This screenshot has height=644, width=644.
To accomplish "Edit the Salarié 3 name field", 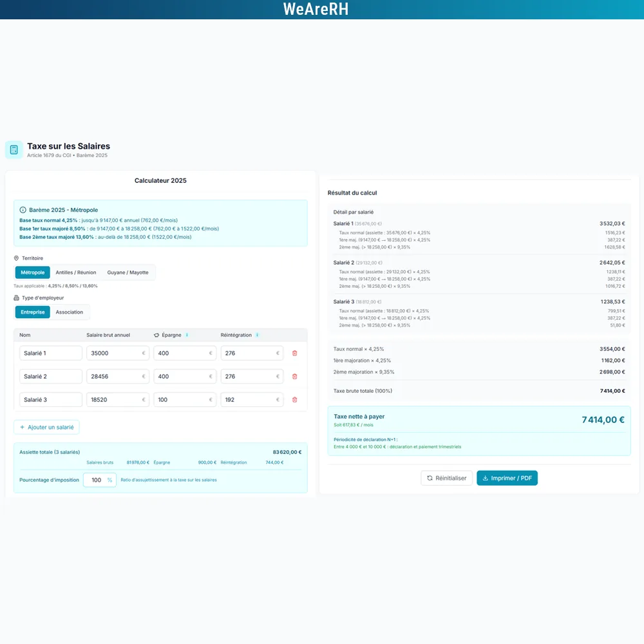I will tap(51, 400).
